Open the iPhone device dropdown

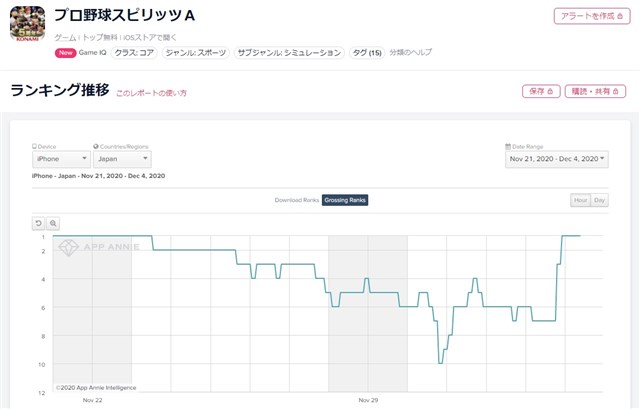pyautogui.click(x=61, y=159)
